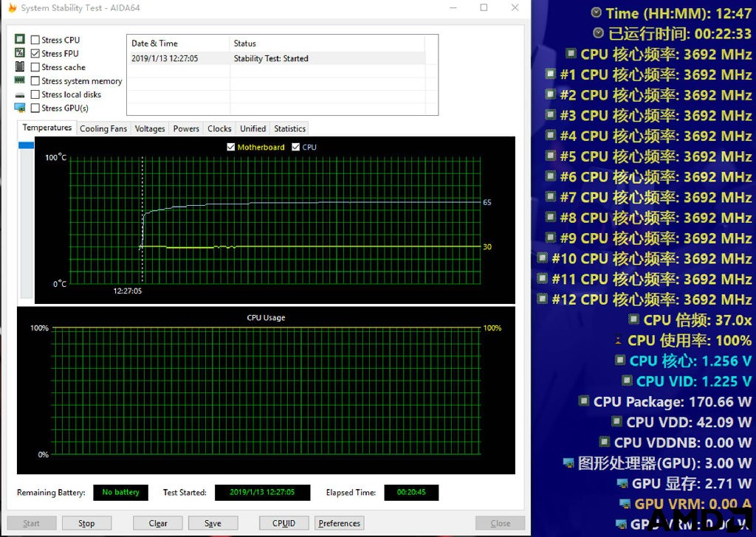Click the 65 temperature reading on graph
The image size is (756, 537).
[x=487, y=202]
